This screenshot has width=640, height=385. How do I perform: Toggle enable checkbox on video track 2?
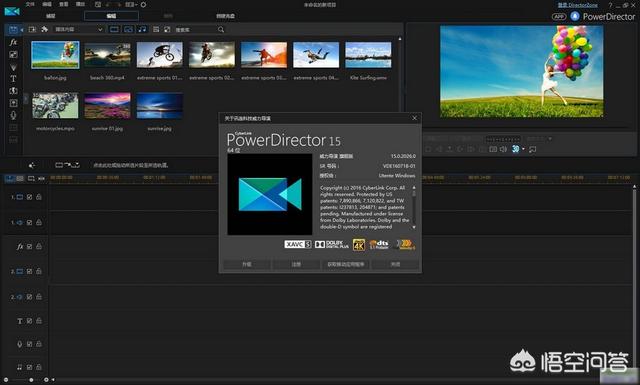click(29, 272)
